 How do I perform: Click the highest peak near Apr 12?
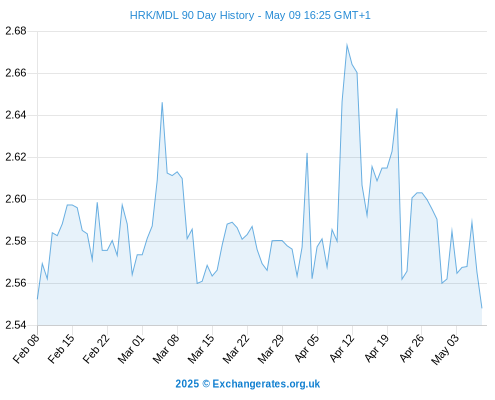347,44
